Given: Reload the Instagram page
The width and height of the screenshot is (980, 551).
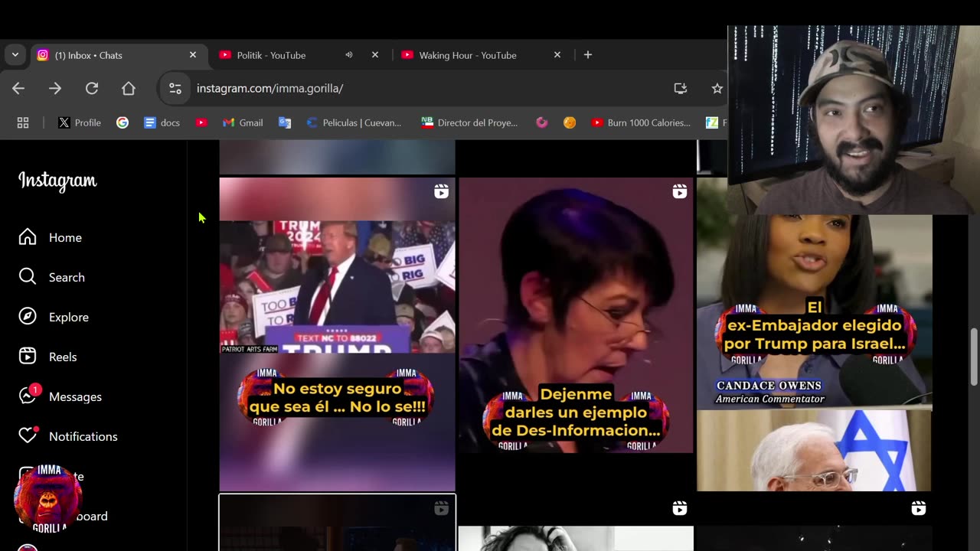Looking at the screenshot, I should (x=92, y=89).
